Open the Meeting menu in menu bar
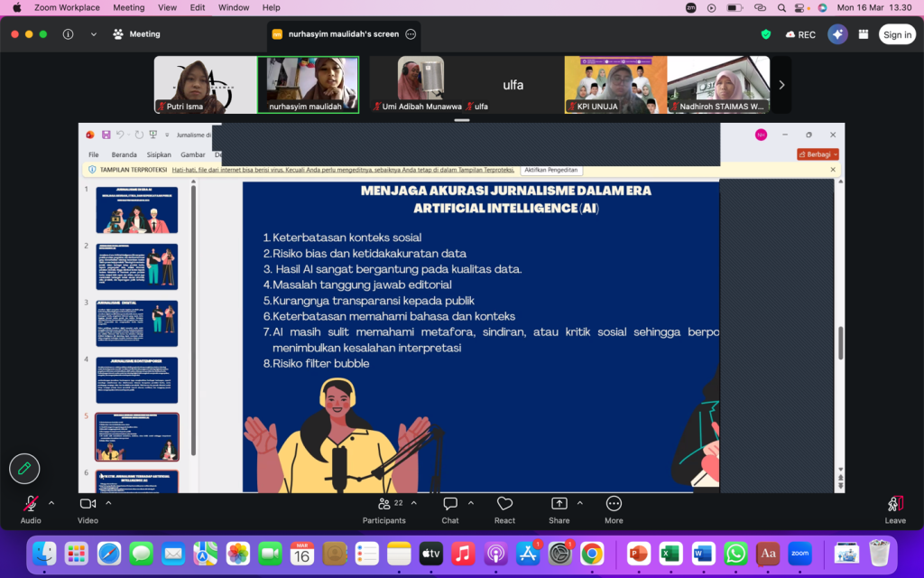 point(128,7)
